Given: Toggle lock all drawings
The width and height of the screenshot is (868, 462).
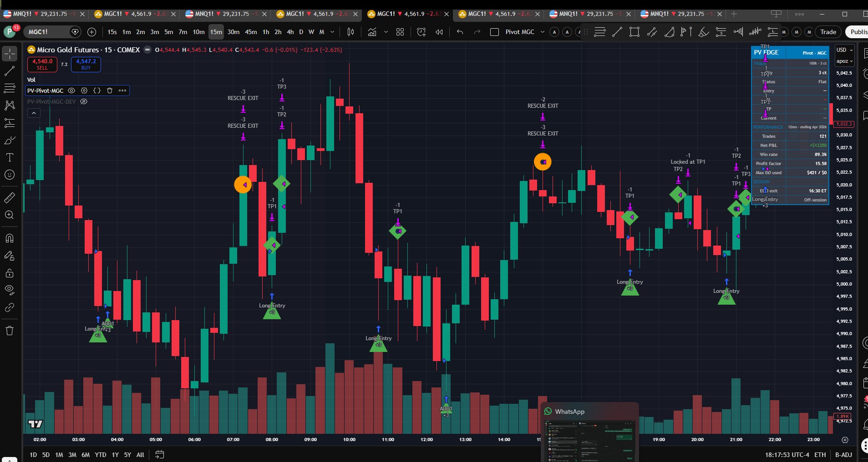Looking at the screenshot, I should tap(10, 273).
